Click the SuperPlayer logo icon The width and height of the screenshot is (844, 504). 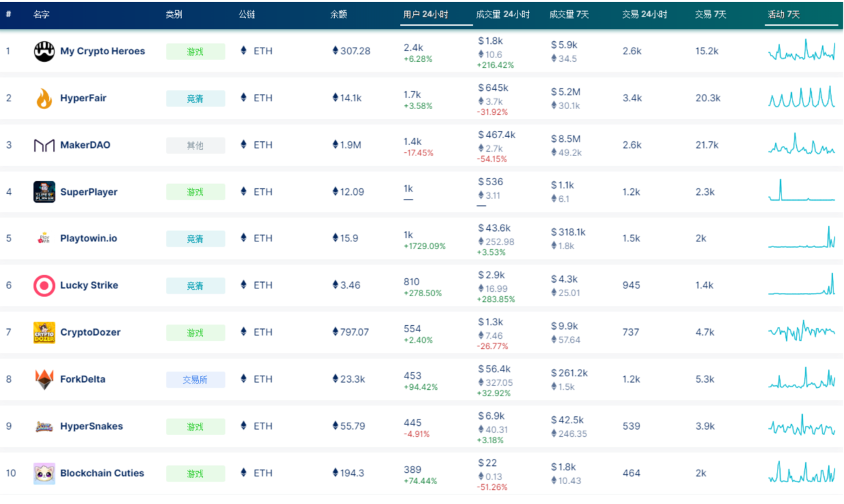pos(44,192)
